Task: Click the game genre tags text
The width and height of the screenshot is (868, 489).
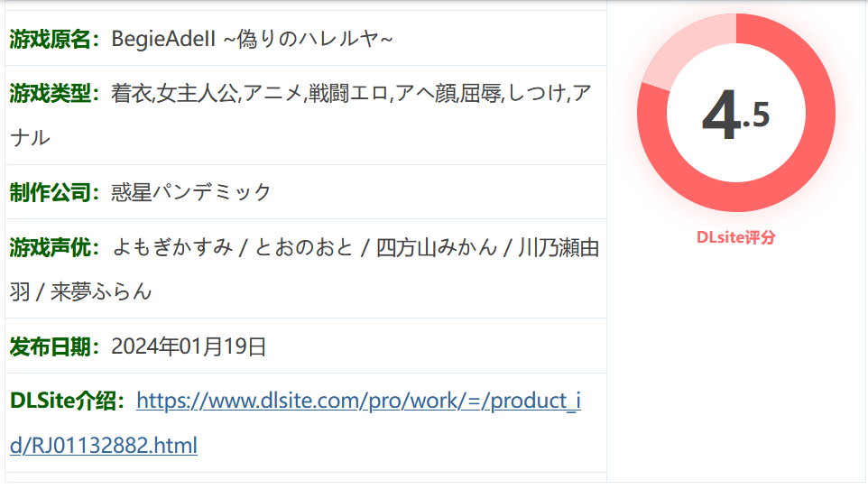Action: click(x=300, y=115)
